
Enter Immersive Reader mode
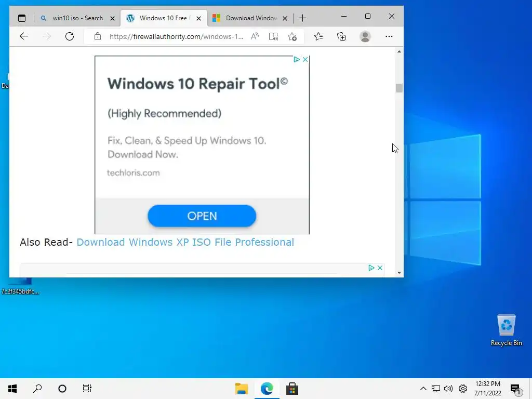coord(273,36)
